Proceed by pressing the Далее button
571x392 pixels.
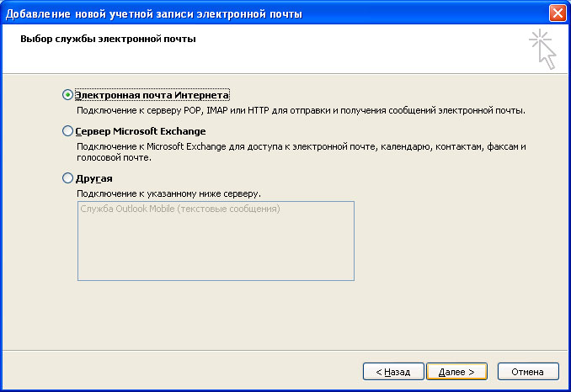456,371
